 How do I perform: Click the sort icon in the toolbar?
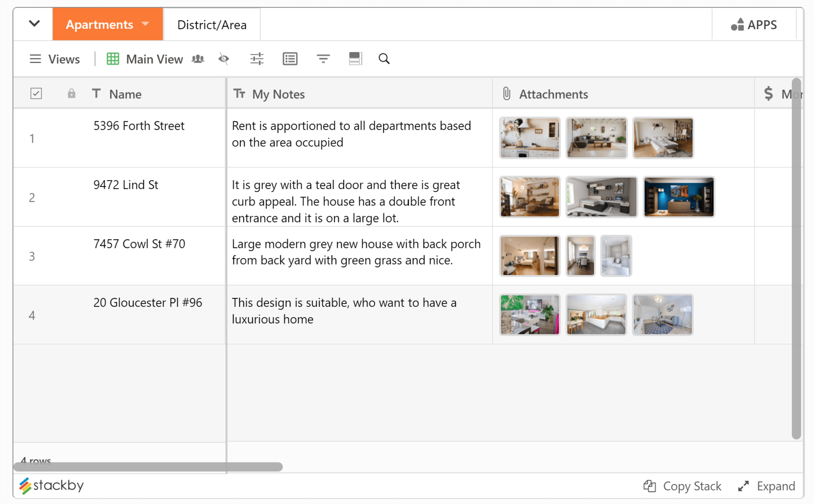tap(323, 58)
